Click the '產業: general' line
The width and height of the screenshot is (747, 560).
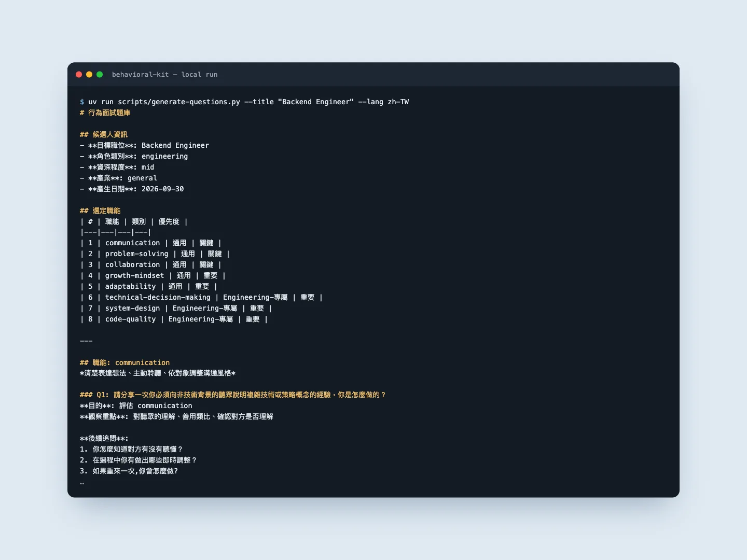118,178
